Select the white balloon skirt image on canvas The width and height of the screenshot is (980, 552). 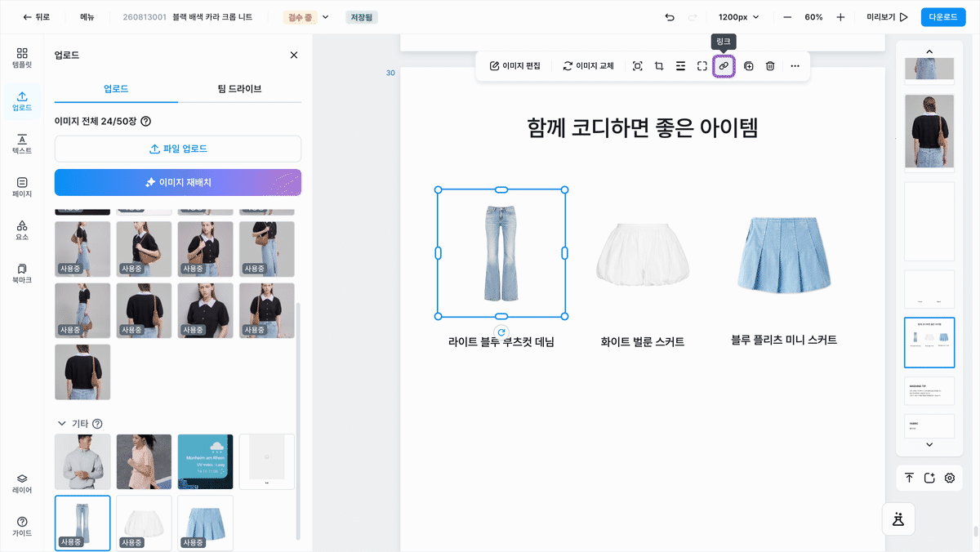point(643,256)
